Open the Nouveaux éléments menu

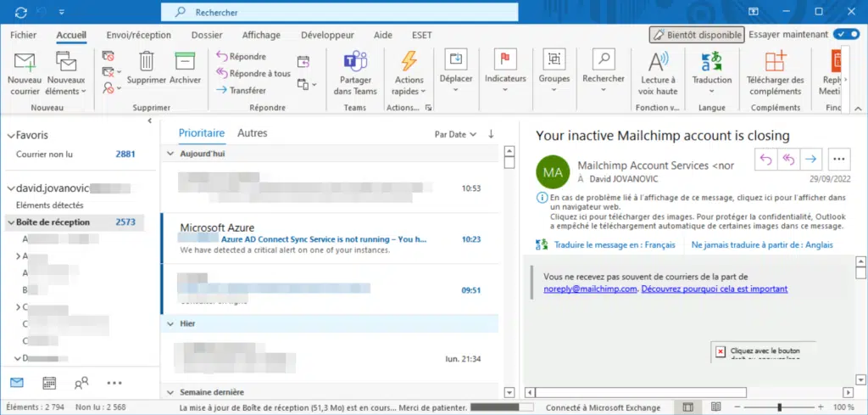[x=66, y=74]
